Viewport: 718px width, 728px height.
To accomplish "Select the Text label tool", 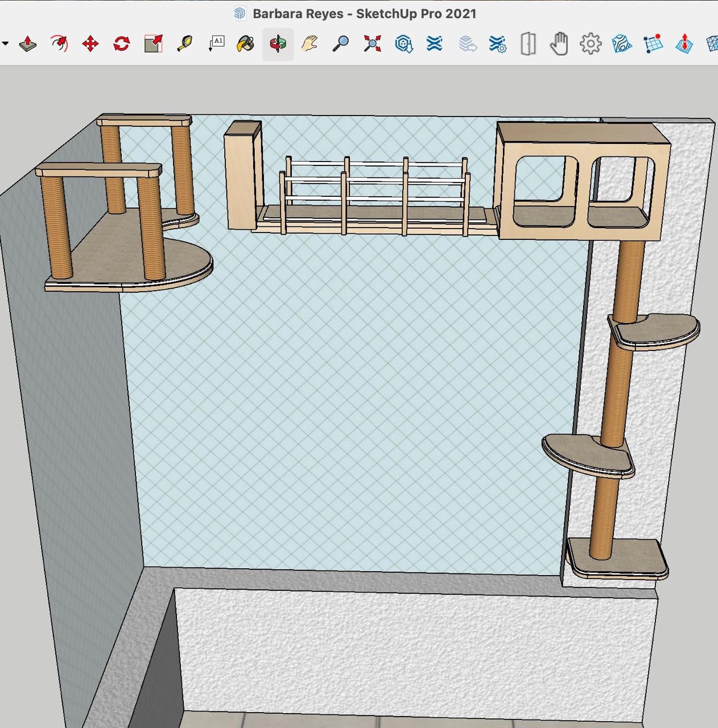I will click(x=216, y=44).
